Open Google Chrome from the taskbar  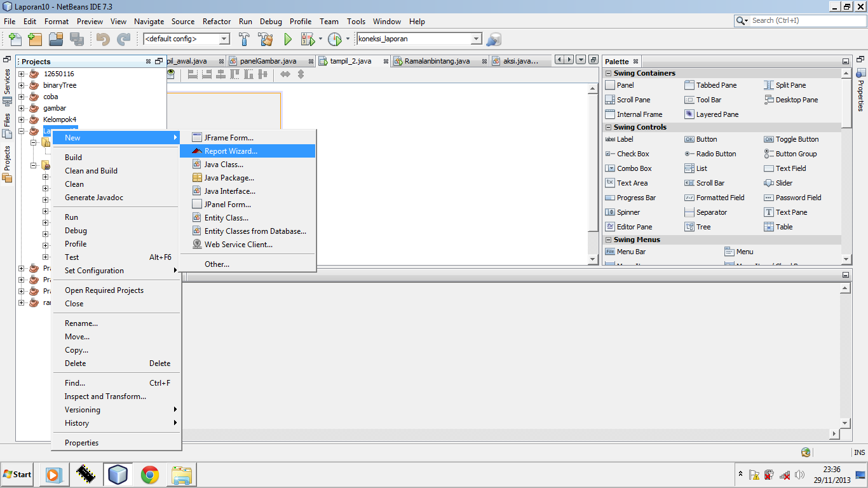coord(149,475)
